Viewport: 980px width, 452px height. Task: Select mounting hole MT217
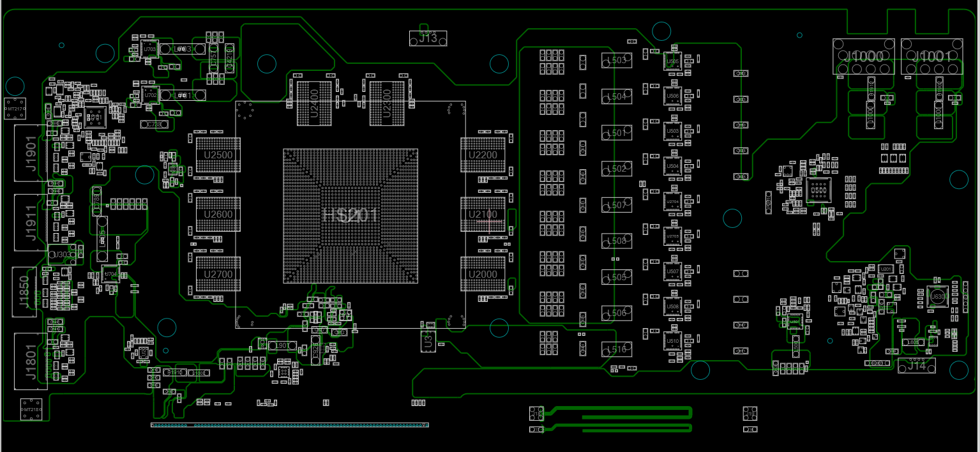click(15, 109)
